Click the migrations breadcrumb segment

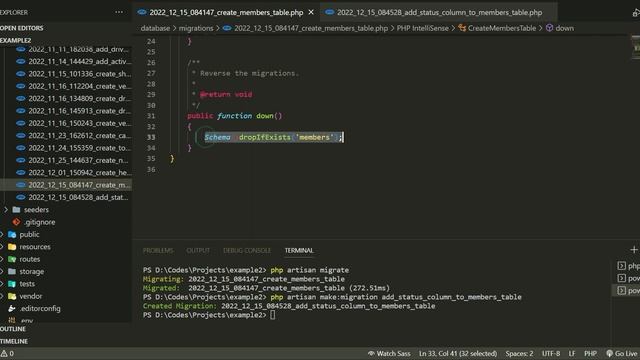click(196, 28)
